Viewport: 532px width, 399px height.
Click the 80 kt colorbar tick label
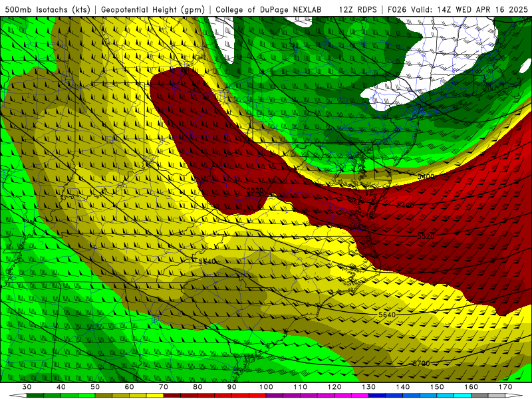click(x=198, y=387)
